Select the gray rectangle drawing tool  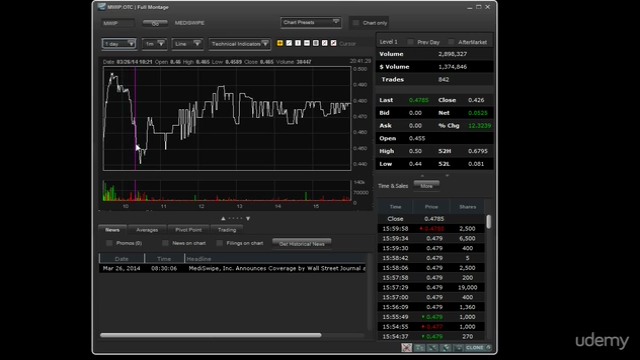[x=316, y=43]
